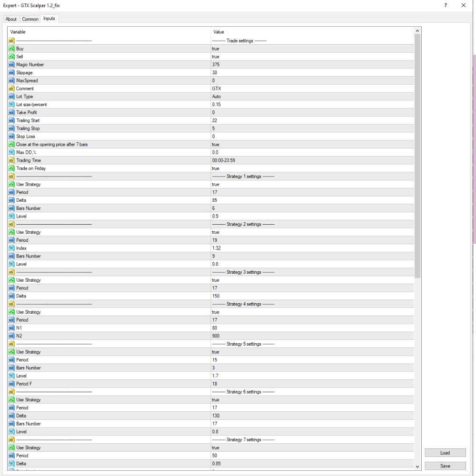Viewport: 476px width, 476px height.
Task: Select Strategy 3 Delta value 150
Action: tap(216, 296)
